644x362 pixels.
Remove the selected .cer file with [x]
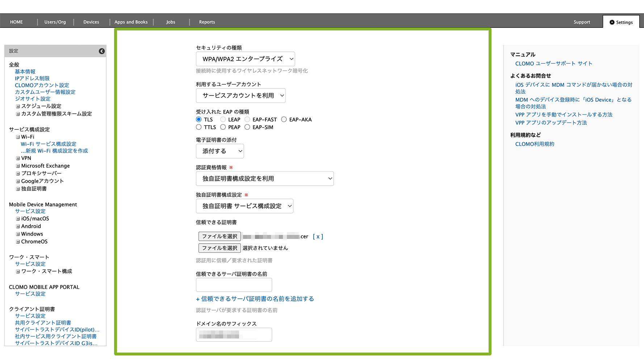coord(318,236)
